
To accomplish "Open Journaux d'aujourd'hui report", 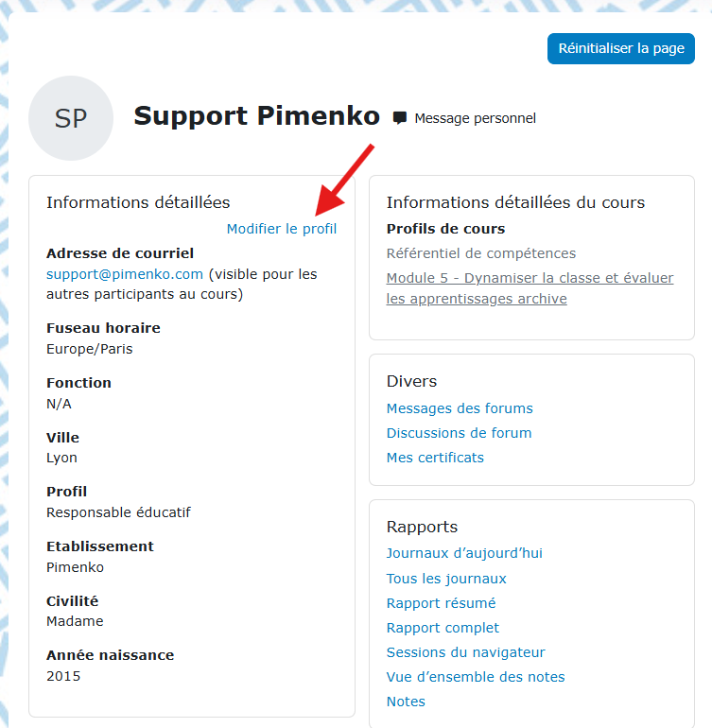I will tap(464, 553).
